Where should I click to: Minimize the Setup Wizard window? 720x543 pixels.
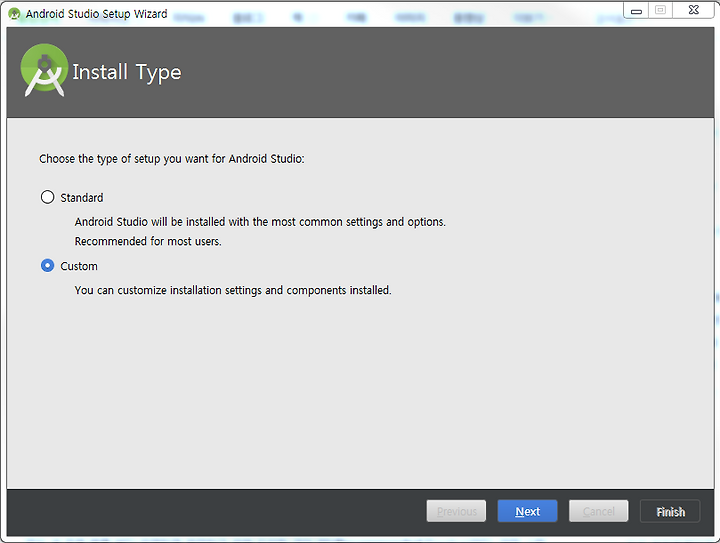(x=636, y=11)
